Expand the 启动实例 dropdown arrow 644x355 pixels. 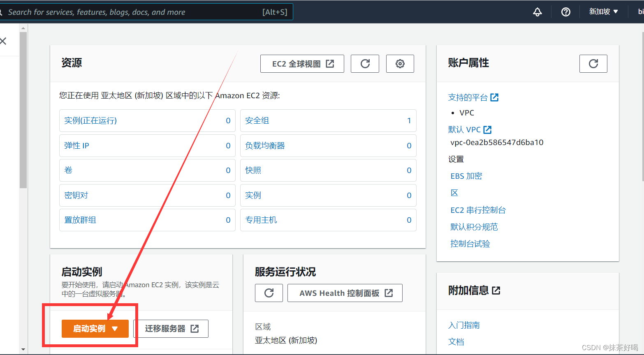pyautogui.click(x=115, y=329)
